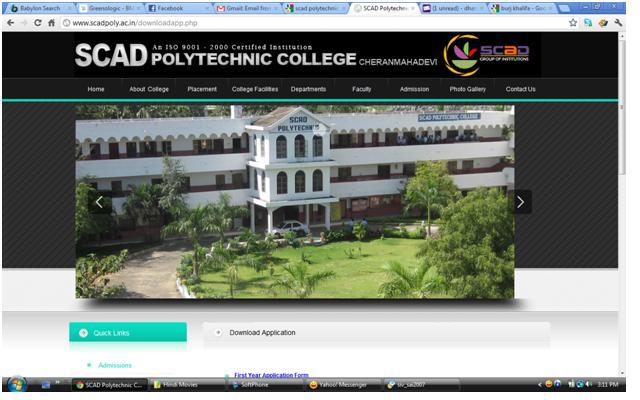Click the Windows Start orb
Screen dimensions: 640x400
16,384
